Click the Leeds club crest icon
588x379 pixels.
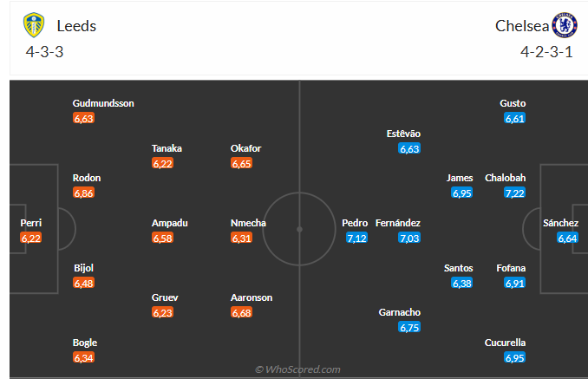(x=34, y=25)
